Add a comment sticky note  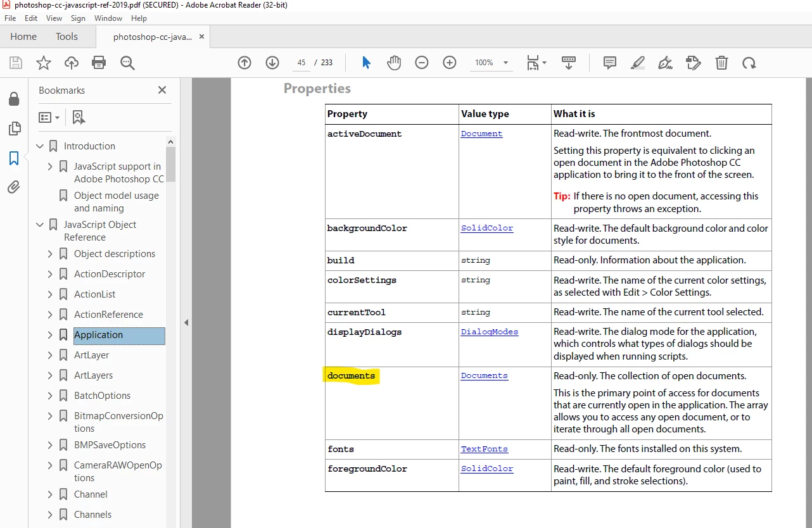click(x=610, y=63)
